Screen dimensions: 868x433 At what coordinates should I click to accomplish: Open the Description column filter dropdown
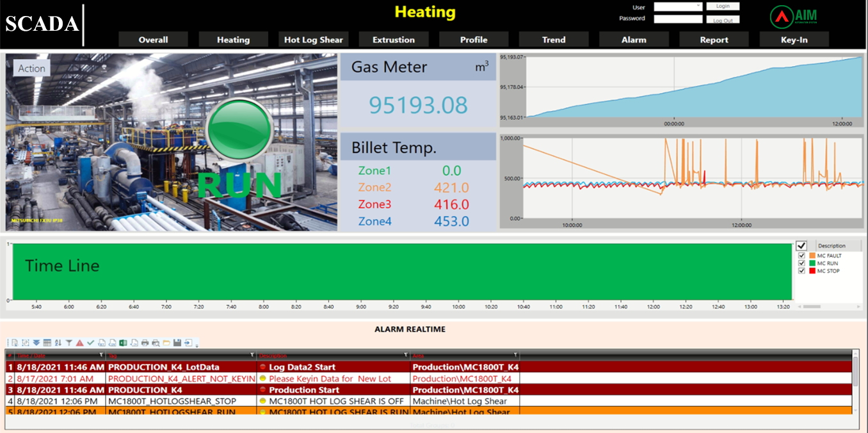406,355
